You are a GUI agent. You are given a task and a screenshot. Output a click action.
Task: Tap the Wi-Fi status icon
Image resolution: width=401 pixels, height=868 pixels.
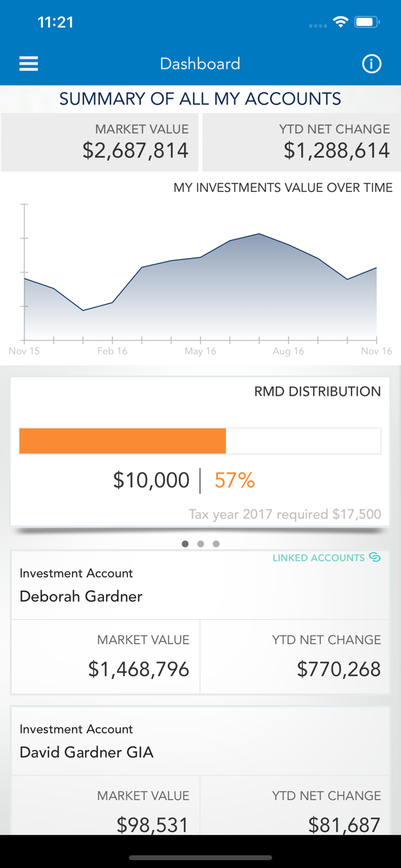click(x=340, y=22)
